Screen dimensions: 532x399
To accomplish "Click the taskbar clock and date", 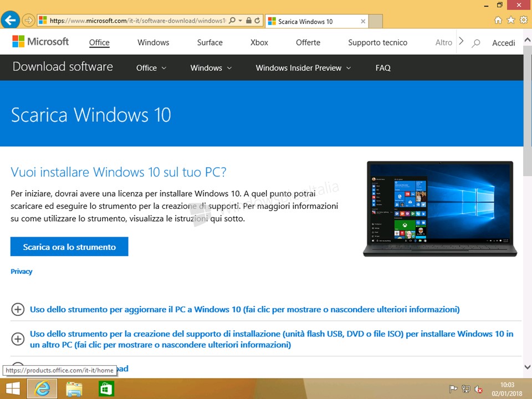I will 507,389.
